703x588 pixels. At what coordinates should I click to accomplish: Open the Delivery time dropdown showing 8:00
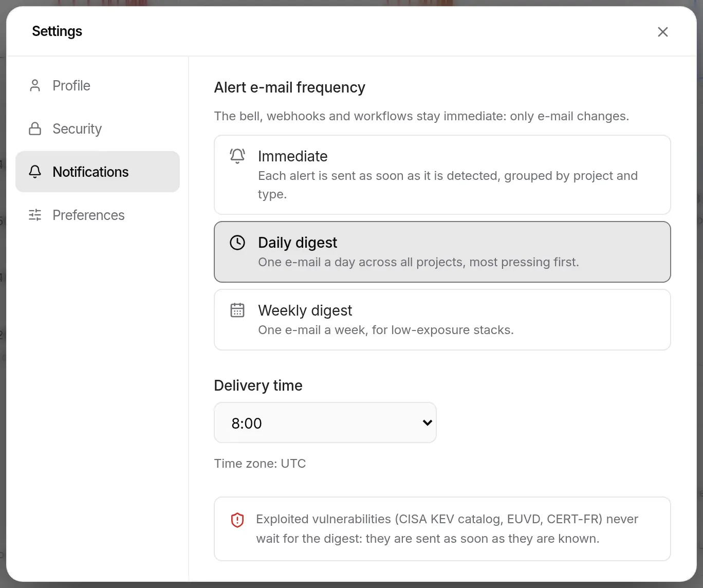[x=325, y=422]
